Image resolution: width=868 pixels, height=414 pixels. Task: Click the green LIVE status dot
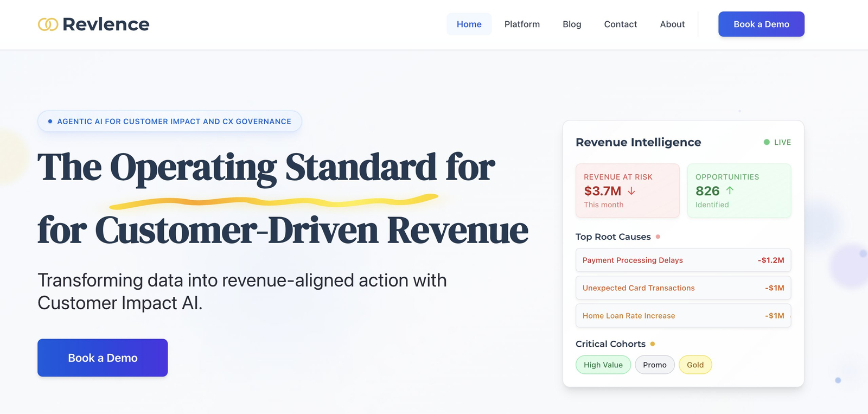pos(767,142)
